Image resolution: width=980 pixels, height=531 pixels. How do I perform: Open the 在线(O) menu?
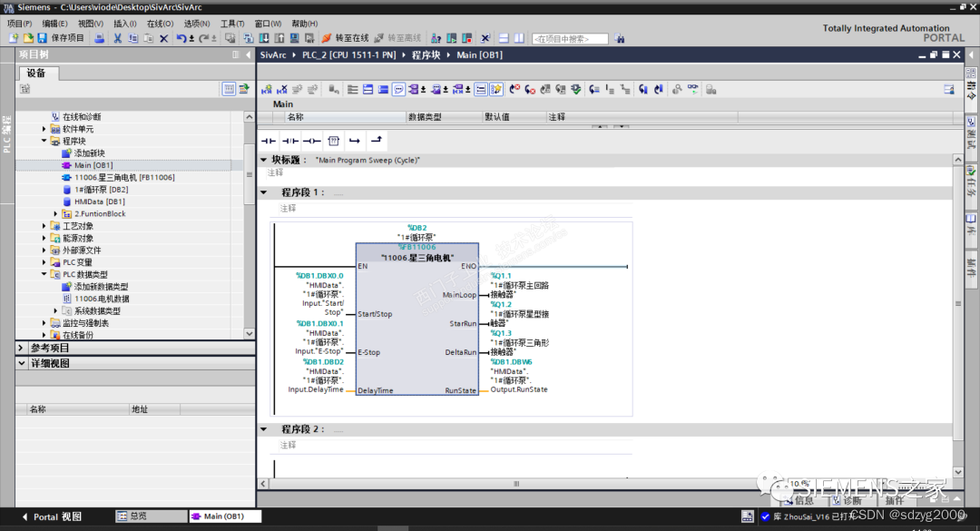click(160, 23)
